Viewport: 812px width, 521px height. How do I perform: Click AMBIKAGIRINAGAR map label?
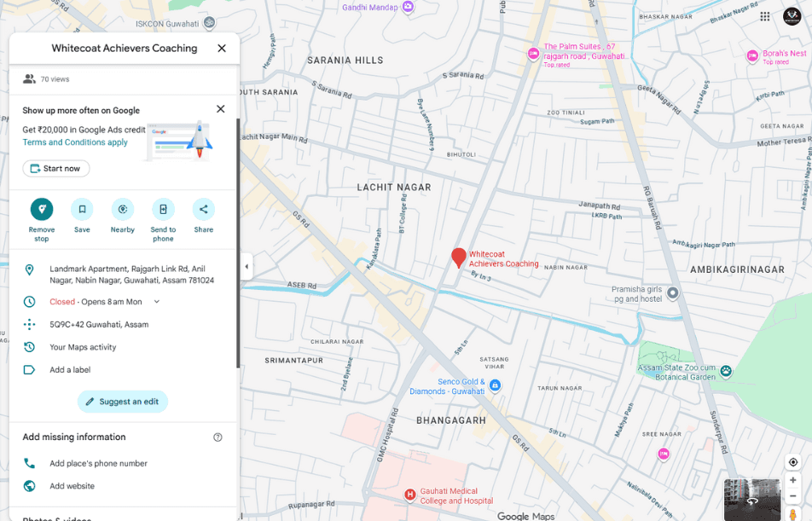(x=738, y=269)
